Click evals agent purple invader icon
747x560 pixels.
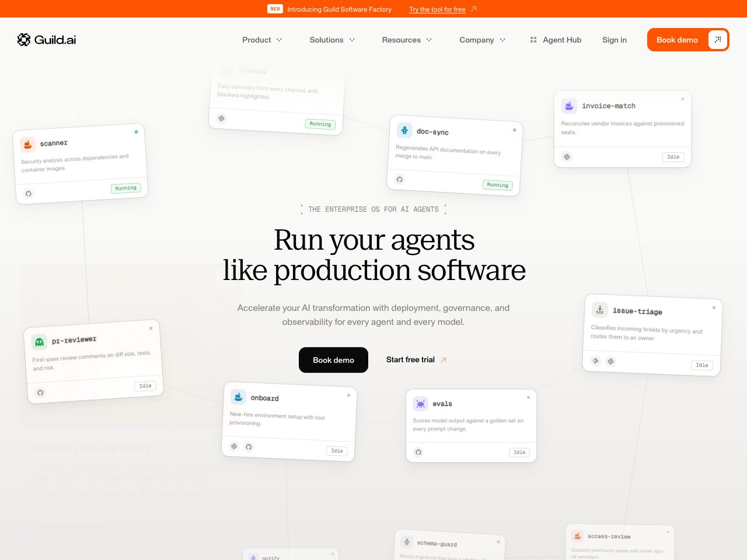click(x=420, y=404)
